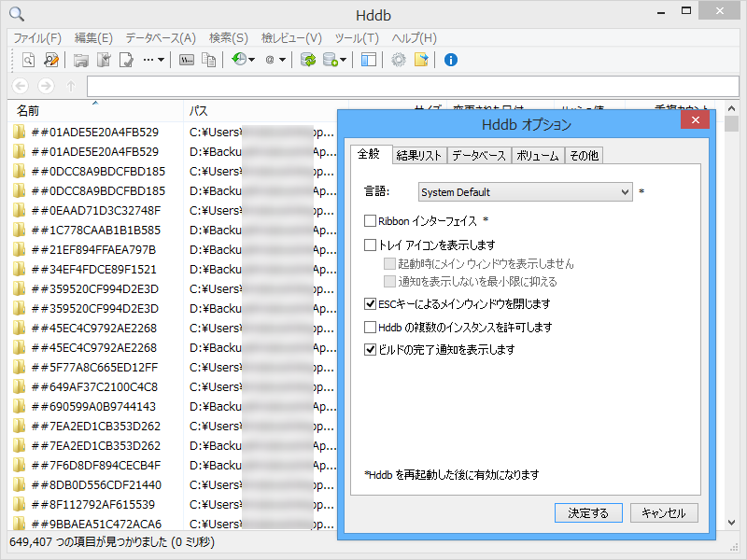This screenshot has width=747, height=560.
Task: Click the back navigation arrow
Action: pos(21,85)
